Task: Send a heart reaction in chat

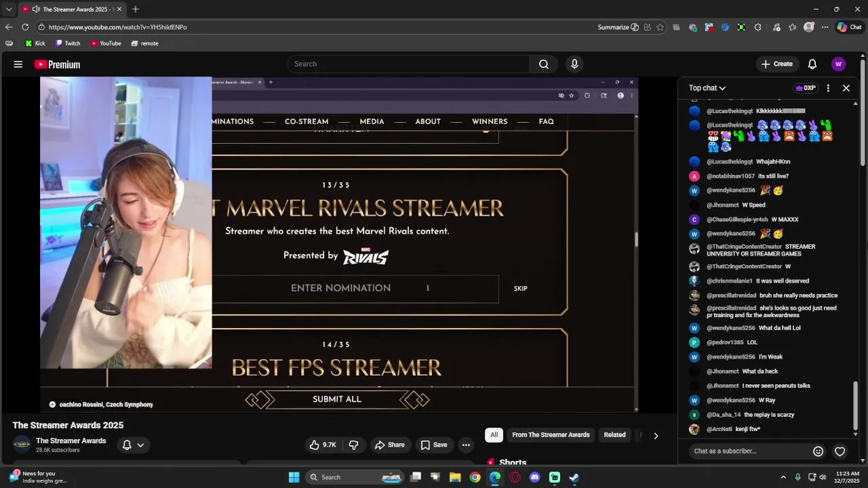Action: point(840,451)
